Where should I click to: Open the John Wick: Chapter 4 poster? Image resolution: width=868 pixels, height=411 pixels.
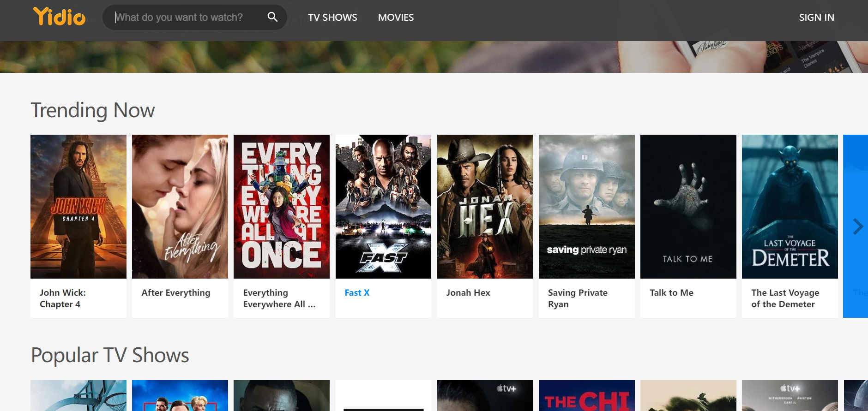(x=78, y=207)
